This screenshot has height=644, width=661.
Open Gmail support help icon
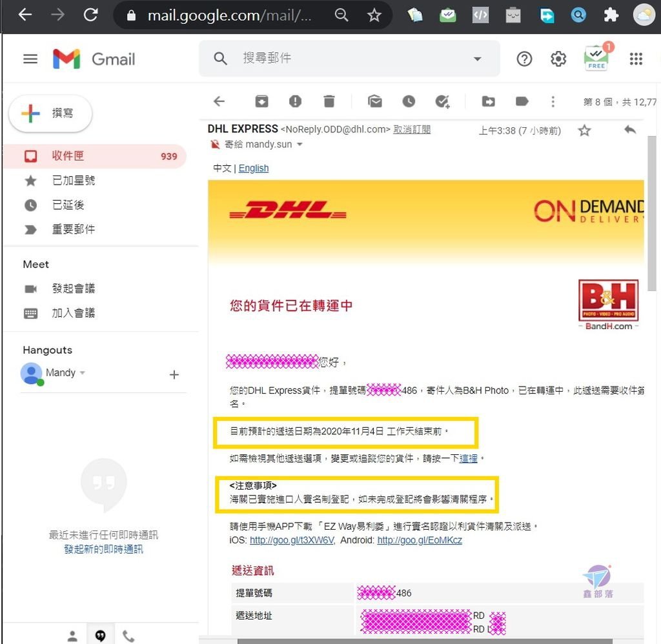(524, 59)
